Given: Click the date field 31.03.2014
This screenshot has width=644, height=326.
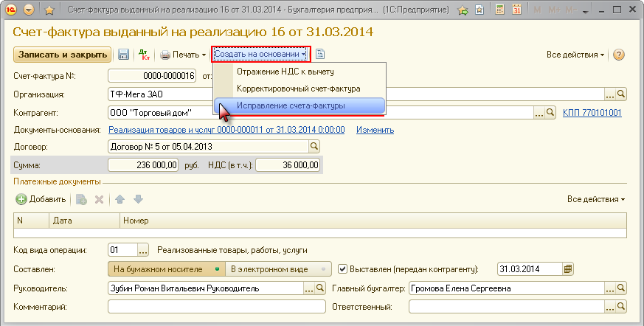Looking at the screenshot, I should pos(529,269).
